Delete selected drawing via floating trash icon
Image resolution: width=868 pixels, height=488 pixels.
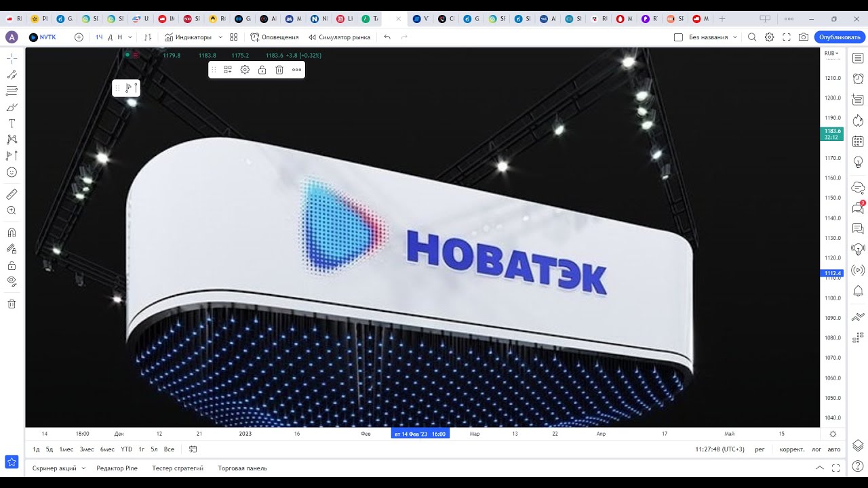click(x=279, y=70)
